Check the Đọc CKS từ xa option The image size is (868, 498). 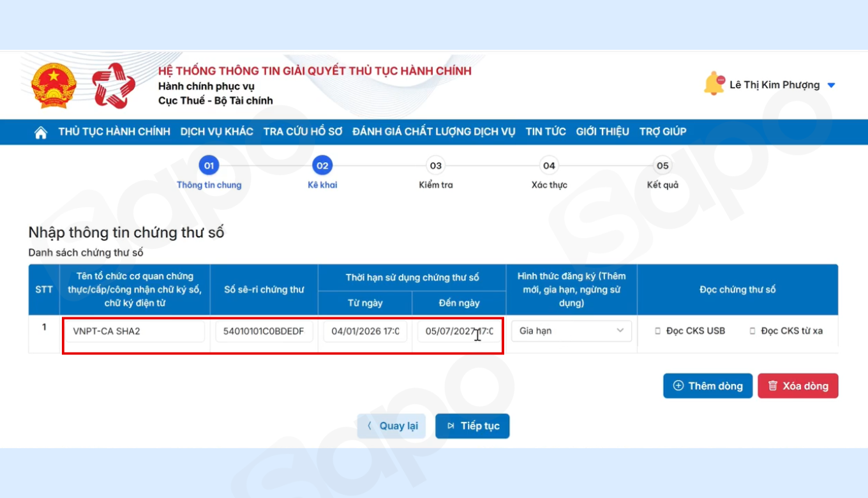click(x=752, y=331)
